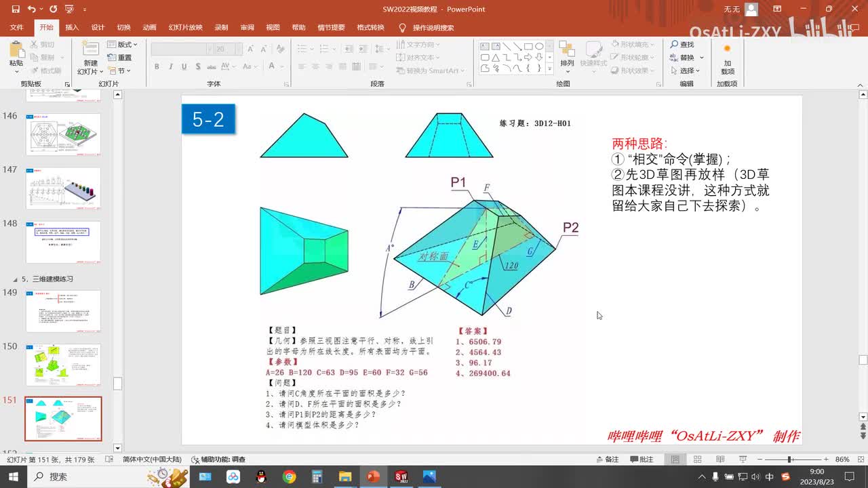
Task: Switch to Slide Sorter view icon
Action: tap(696, 460)
